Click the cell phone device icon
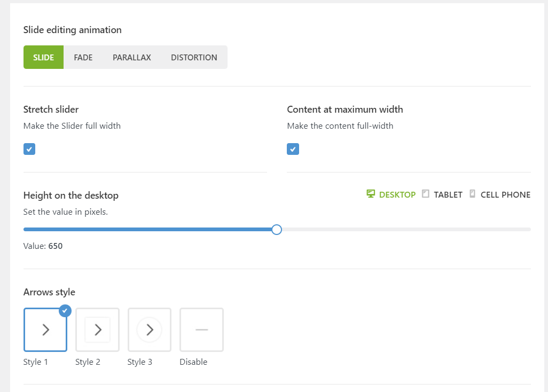Viewport: 548px width, 392px height. 472,194
